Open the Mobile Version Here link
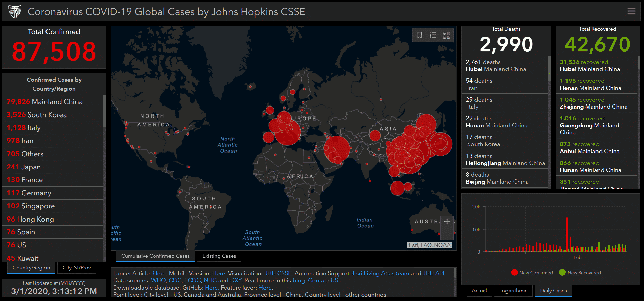The image size is (644, 301). (x=219, y=273)
